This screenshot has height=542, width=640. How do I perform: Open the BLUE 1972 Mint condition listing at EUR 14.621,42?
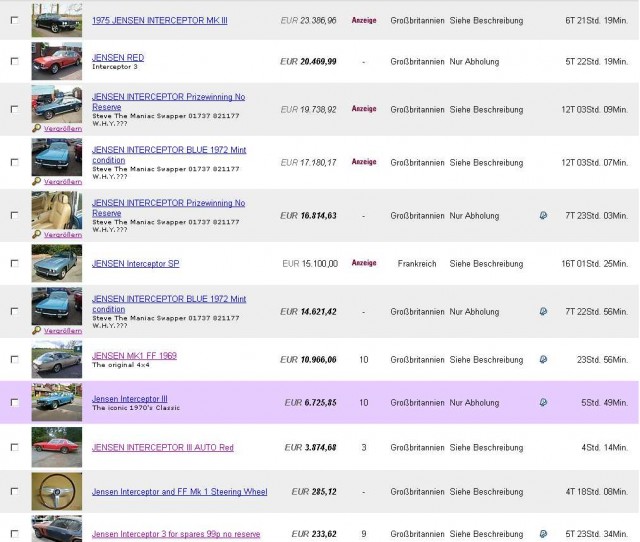coord(169,304)
